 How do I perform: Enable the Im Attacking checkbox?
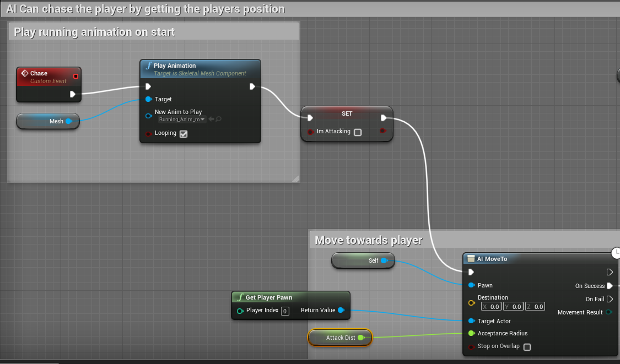coord(358,132)
